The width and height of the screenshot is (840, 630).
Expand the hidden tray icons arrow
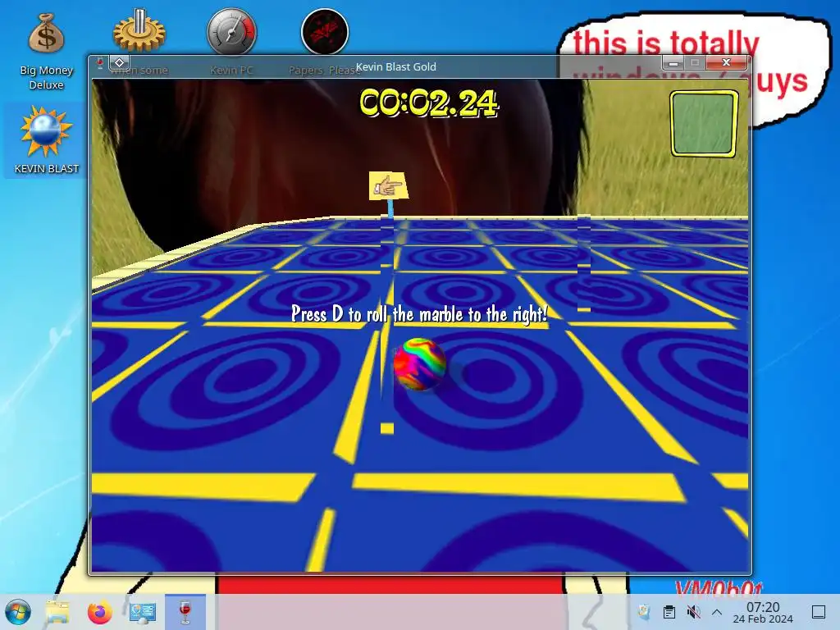point(717,612)
